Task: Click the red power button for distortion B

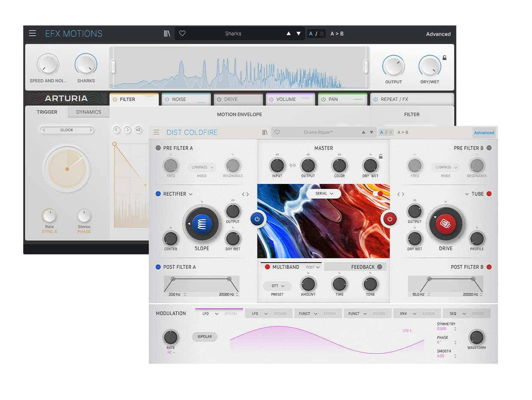Action: (x=390, y=219)
